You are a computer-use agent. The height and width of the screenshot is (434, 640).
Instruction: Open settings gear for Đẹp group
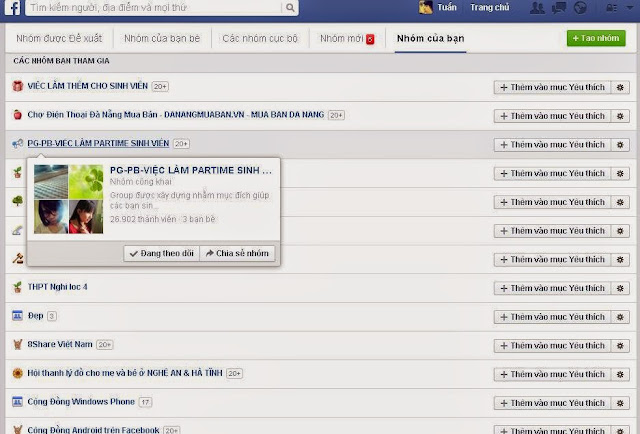pos(620,317)
